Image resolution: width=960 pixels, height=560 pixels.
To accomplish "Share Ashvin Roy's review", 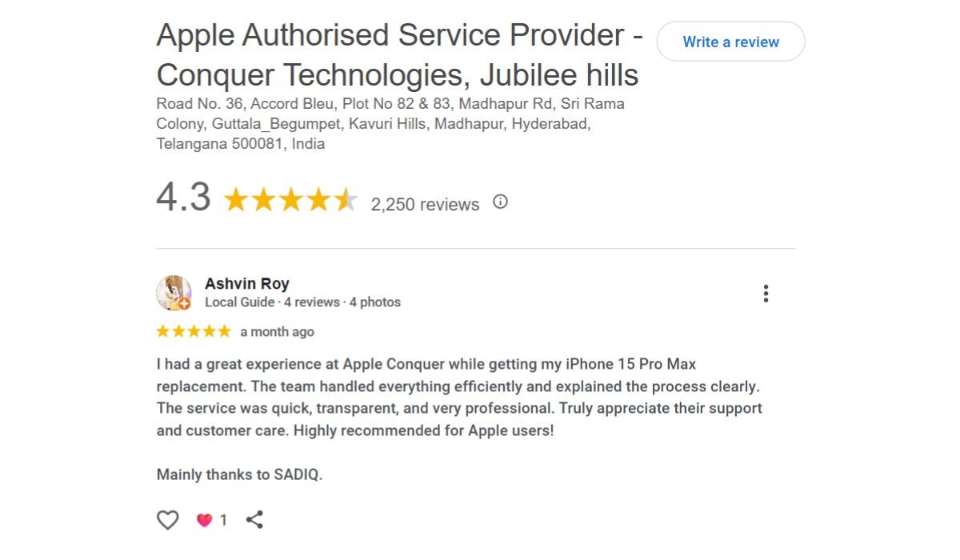I will click(x=254, y=520).
